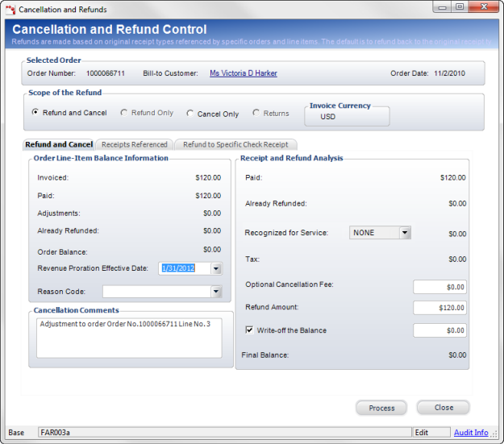Click the Refund Amount input field
Viewport: 504px width, 444px height.
coord(439,308)
